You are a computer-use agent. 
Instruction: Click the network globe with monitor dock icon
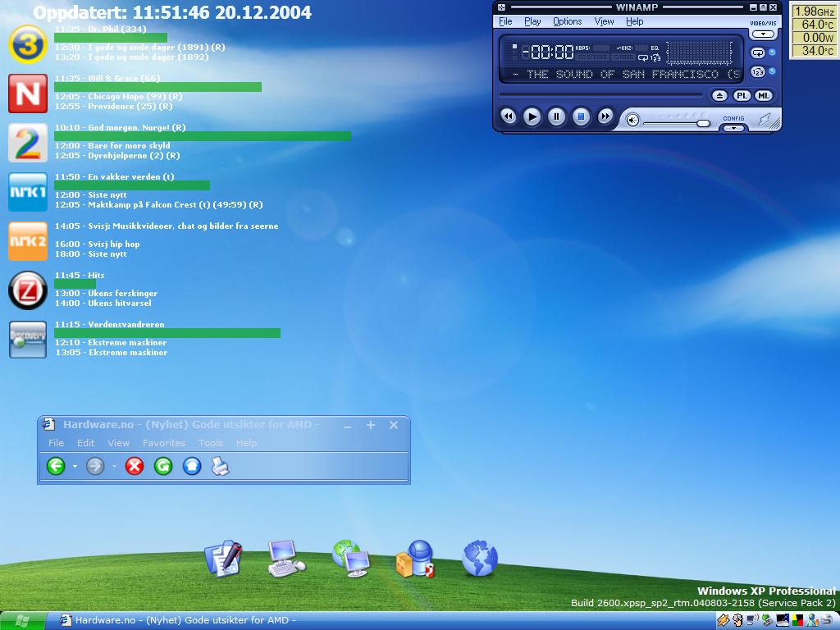coord(351,559)
